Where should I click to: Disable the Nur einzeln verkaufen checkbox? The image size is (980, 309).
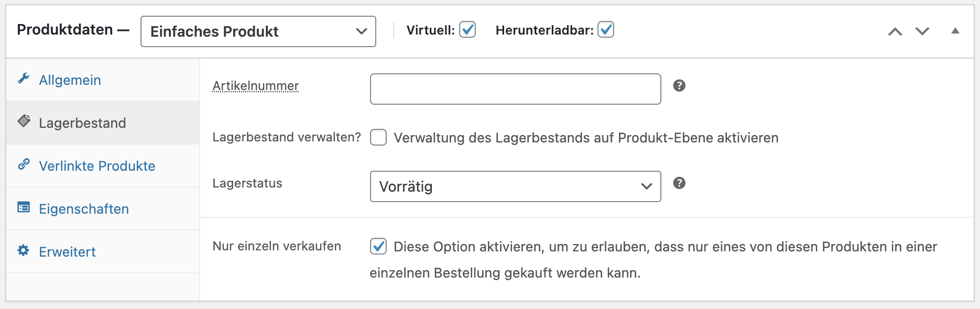coord(378,246)
